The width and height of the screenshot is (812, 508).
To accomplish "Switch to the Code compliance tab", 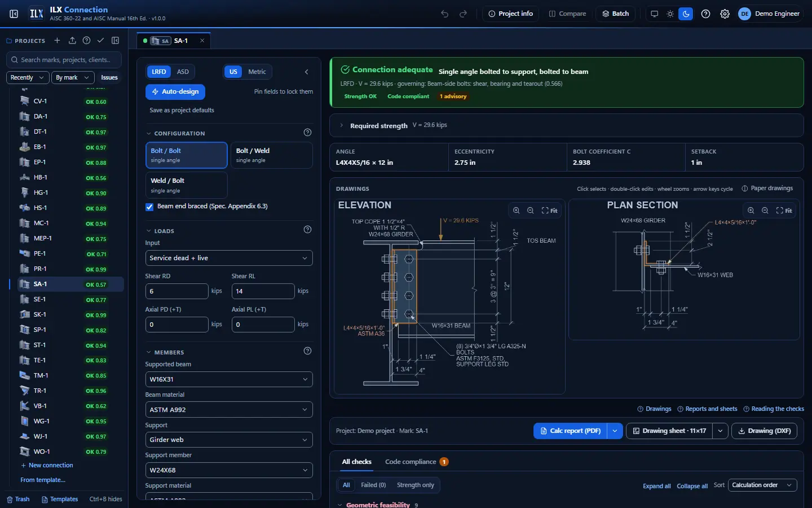I will coord(416,462).
